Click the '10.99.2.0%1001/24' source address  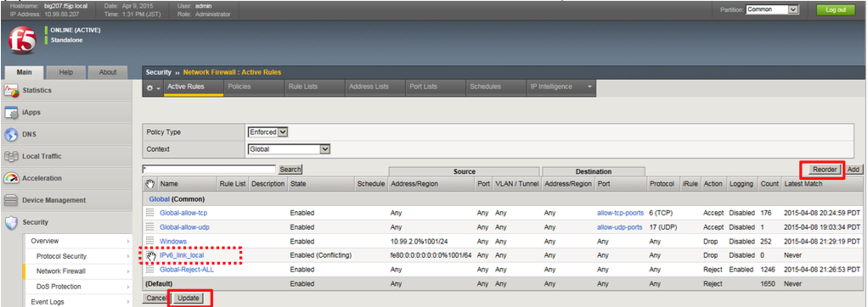click(419, 242)
